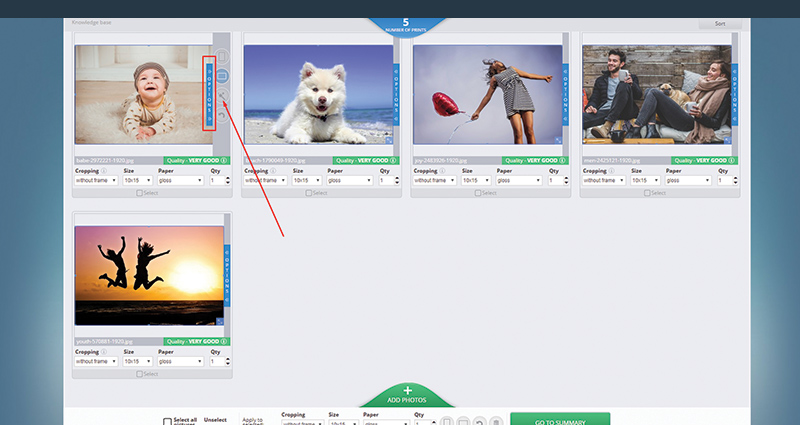This screenshot has width=800, height=425.
Task: Tick Select under the balloon girl photo
Action: pos(478,193)
